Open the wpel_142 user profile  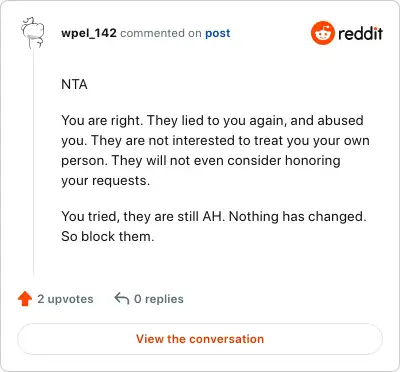89,33
